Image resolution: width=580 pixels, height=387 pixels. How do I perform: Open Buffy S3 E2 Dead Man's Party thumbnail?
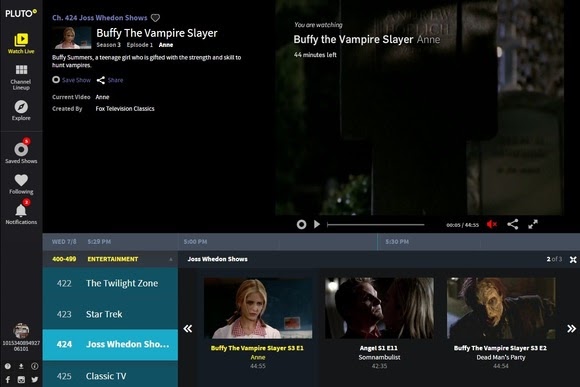(x=501, y=308)
